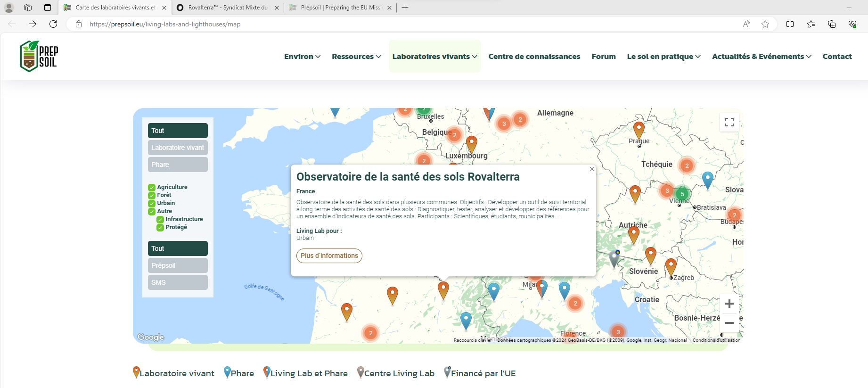Select the lower Tout source filter
Viewport: 868px width, 388px height.
(178, 248)
